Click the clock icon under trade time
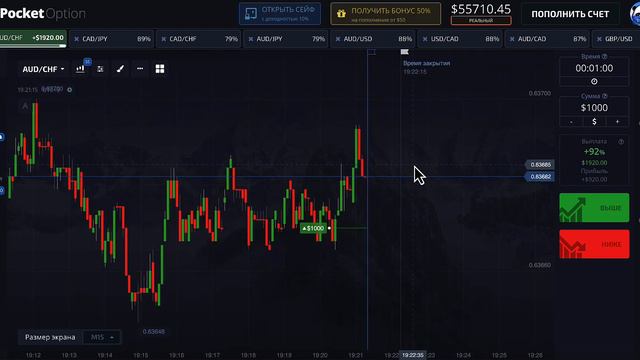This screenshot has width=640, height=360. point(594,82)
